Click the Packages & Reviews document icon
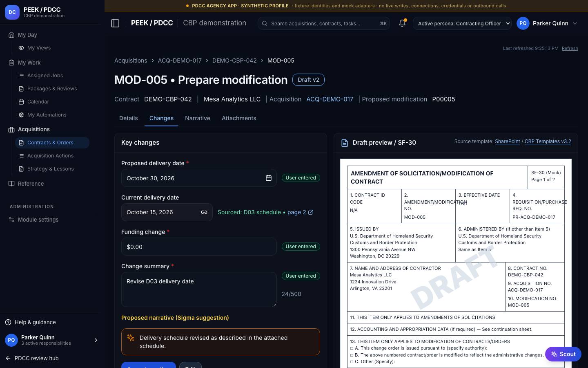 (21, 89)
